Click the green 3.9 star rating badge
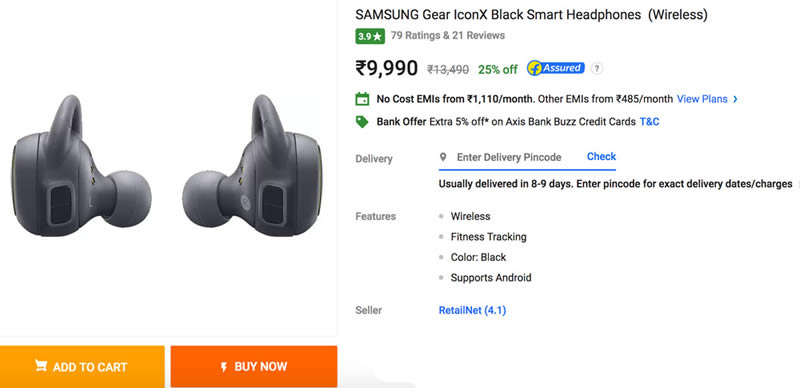This screenshot has width=800, height=388. 370,36
